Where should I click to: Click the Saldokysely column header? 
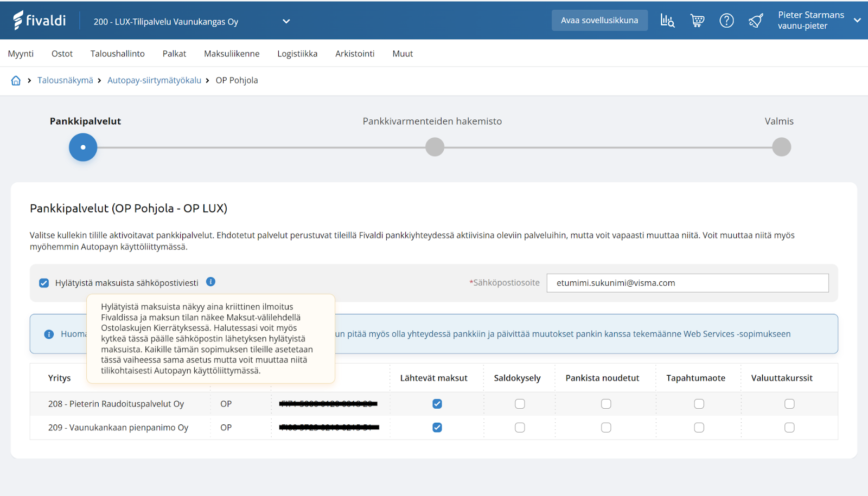[517, 378]
